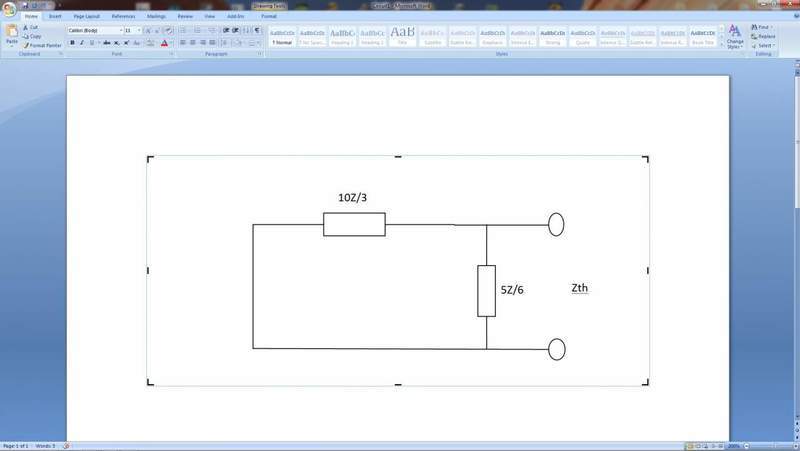Expand the Select dropdown in Editing
800x451 pixels.
click(x=764, y=45)
